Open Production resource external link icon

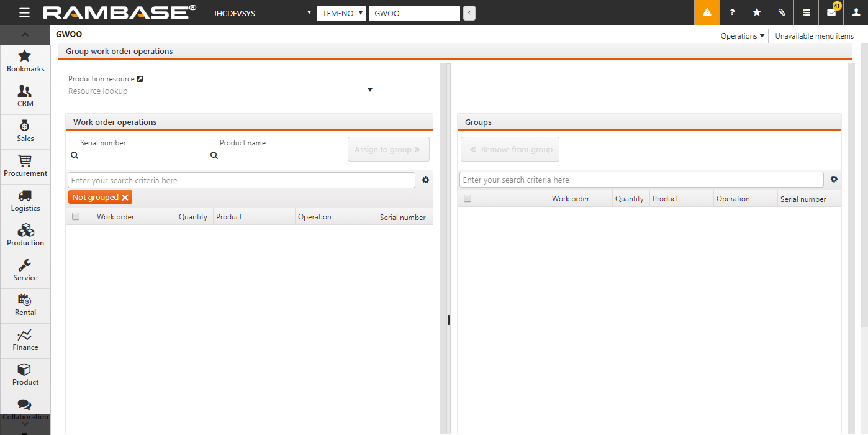[x=140, y=79]
